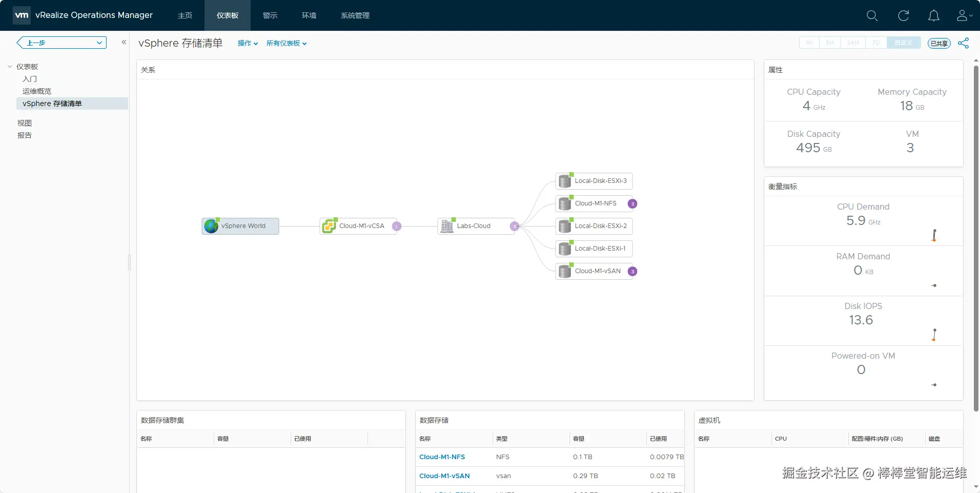Image resolution: width=980 pixels, height=493 pixels.
Task: Select the Labs-Cloud datacenter node
Action: (476, 226)
